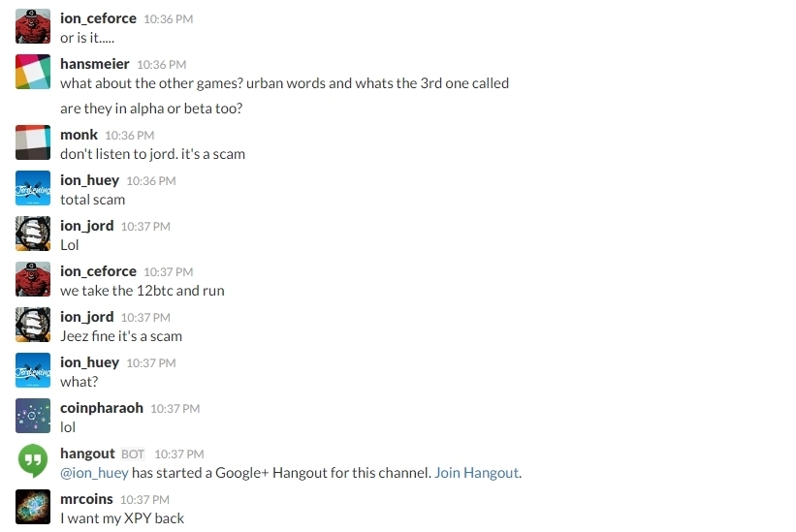The height and width of the screenshot is (532, 796).
Task: Click the 10:36 PM timestamp beside hansmeier
Action: 162,64
